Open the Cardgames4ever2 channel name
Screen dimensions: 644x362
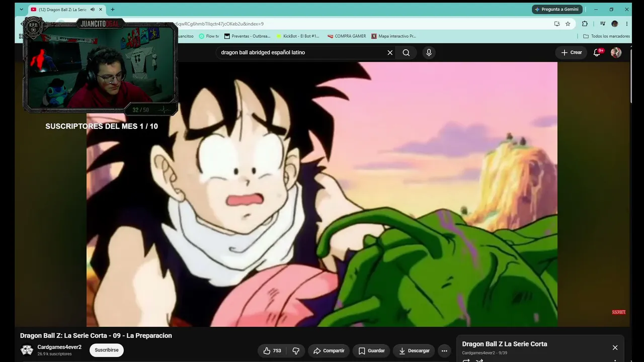coord(59,347)
